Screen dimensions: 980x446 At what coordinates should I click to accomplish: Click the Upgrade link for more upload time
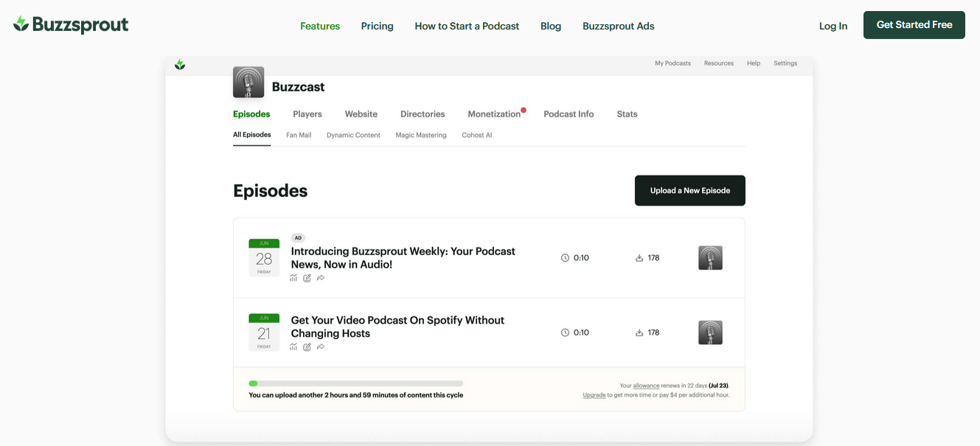(594, 395)
